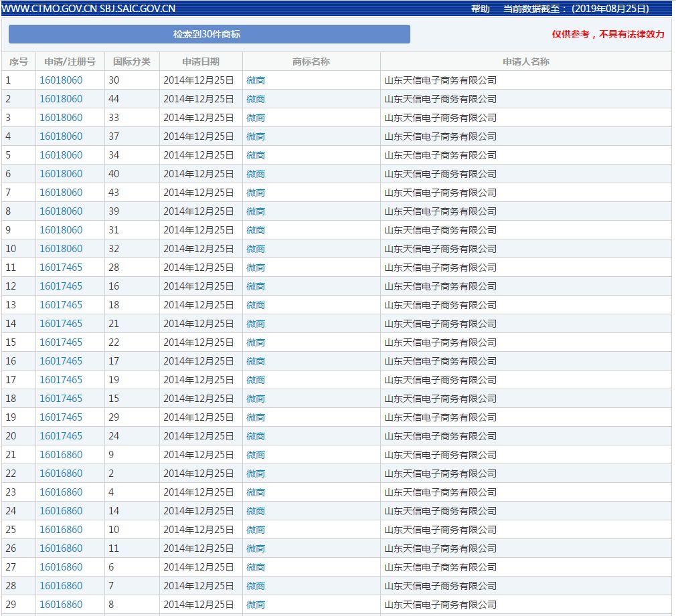The height and width of the screenshot is (616, 676).
Task: Open registration number 16016860 in row 21
Action: pyautogui.click(x=61, y=455)
